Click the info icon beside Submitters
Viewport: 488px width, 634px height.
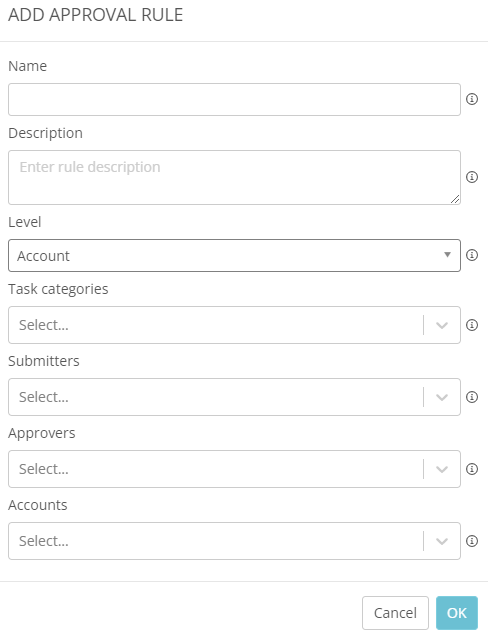[472, 397]
